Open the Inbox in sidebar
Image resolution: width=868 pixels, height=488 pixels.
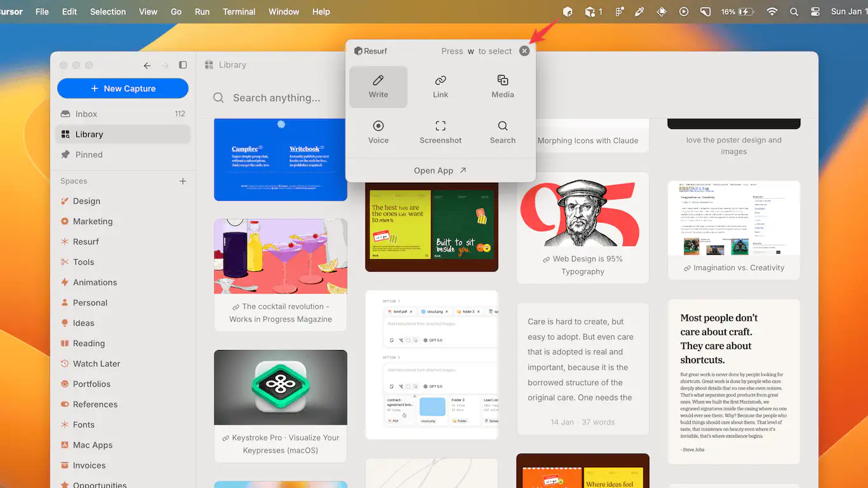86,114
